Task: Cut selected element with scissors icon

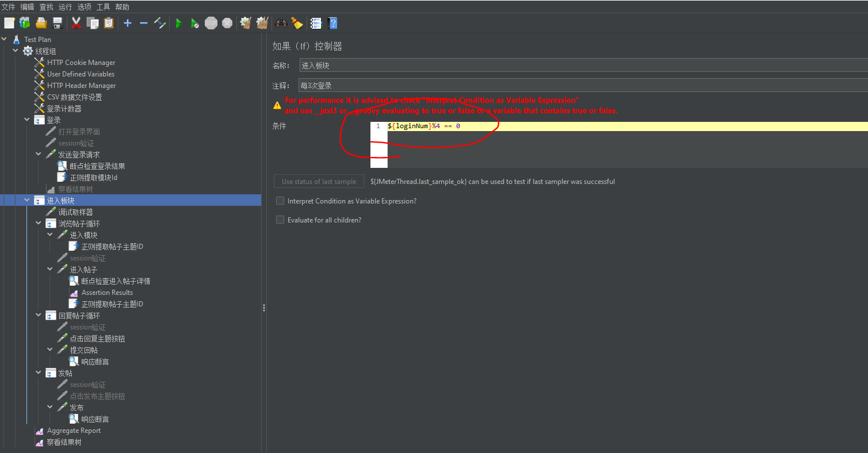Action: tap(76, 23)
